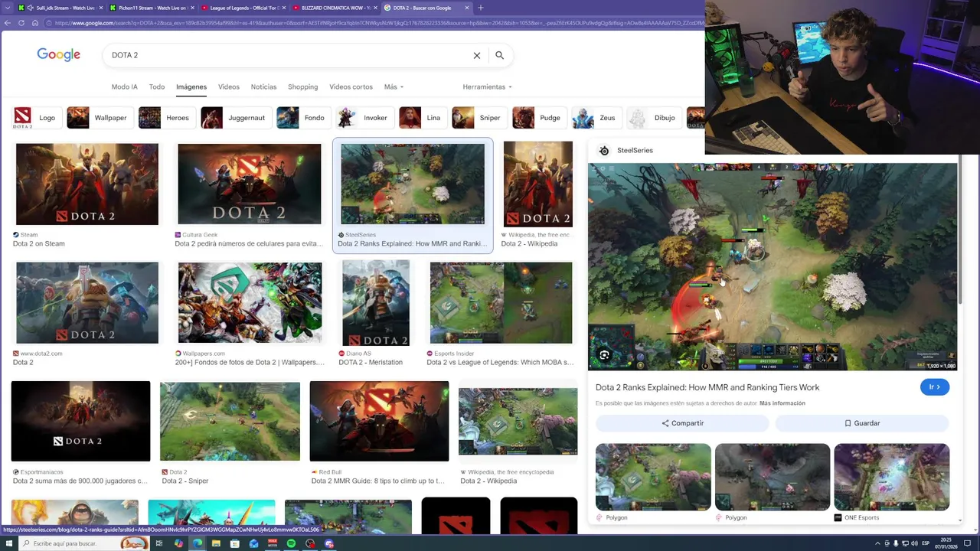Open the Red Bull MMR Guide image result
Viewport: 980px width, 551px height.
[x=379, y=421]
